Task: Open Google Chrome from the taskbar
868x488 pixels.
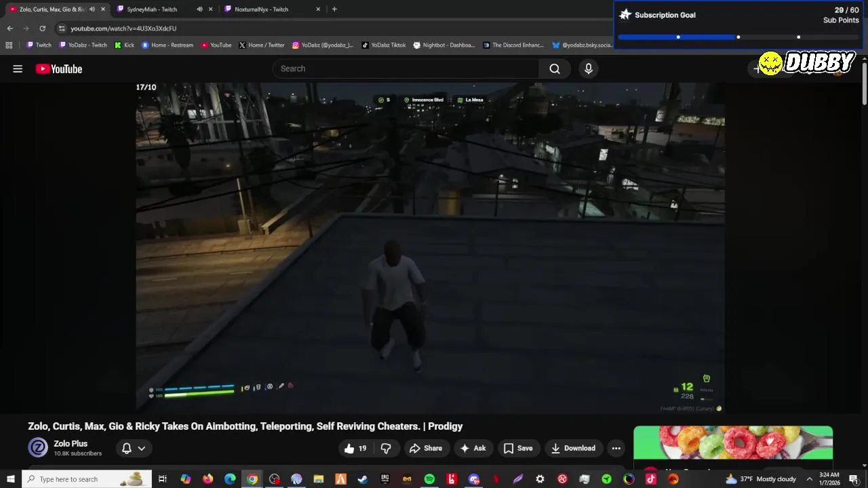Action: [x=252, y=479]
